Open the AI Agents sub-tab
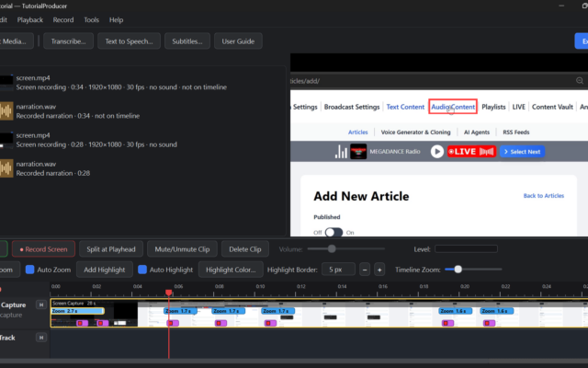The width and height of the screenshot is (588, 368). 477,132
